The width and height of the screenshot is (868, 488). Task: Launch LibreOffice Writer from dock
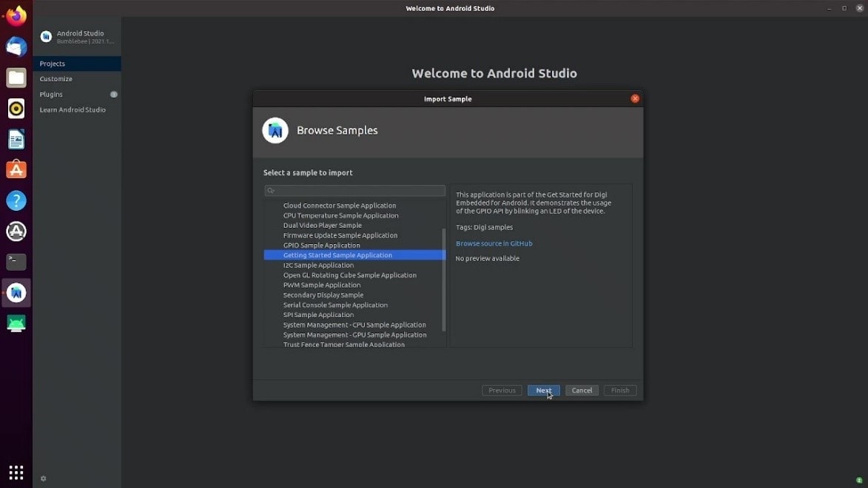[16, 139]
